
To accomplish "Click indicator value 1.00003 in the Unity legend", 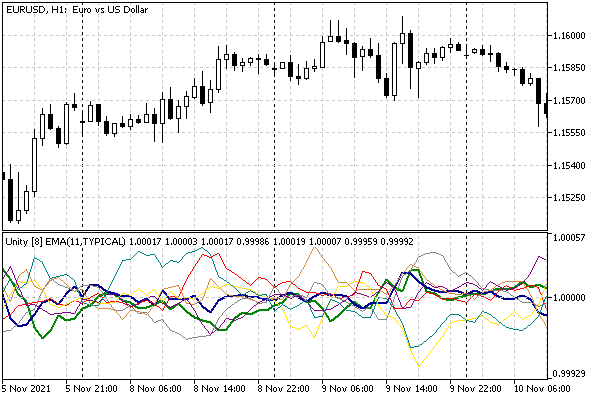I will coord(181,242).
